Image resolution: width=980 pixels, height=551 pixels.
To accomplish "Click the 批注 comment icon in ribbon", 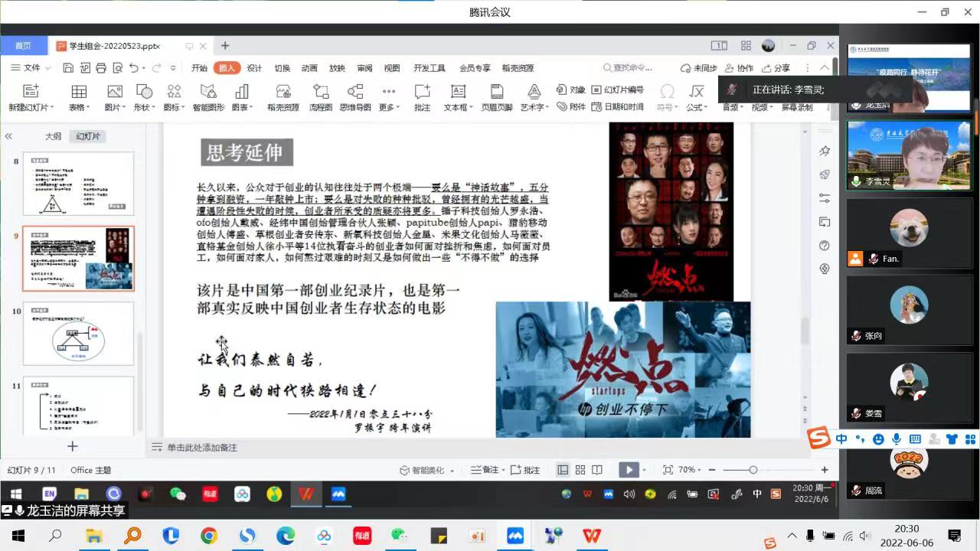I will (x=422, y=97).
